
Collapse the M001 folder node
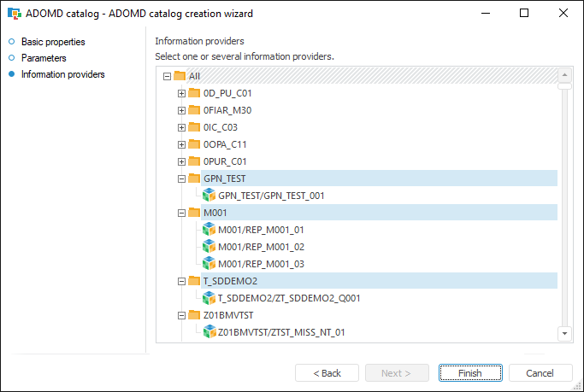tap(181, 213)
